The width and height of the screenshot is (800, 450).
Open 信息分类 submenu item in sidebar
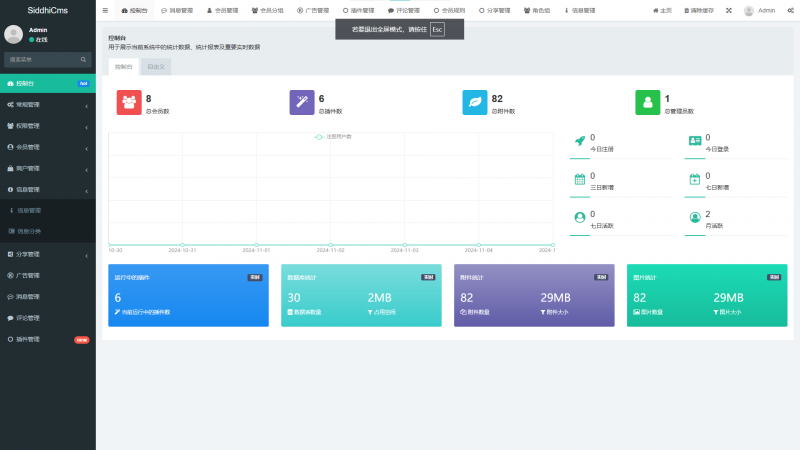47,231
